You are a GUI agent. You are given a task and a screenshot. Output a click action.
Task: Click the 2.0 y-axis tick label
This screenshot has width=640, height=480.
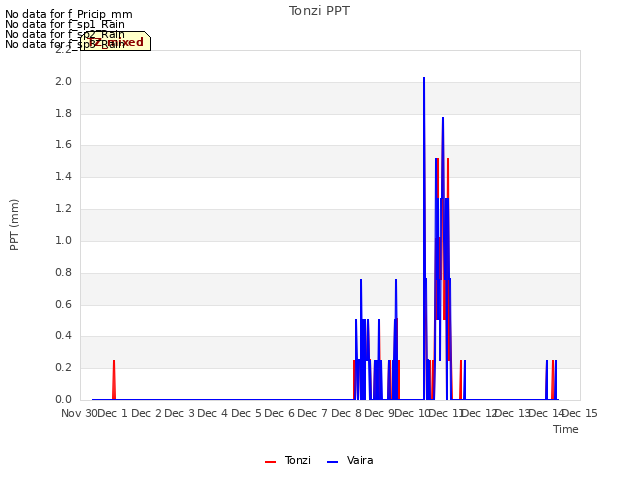pos(63,82)
